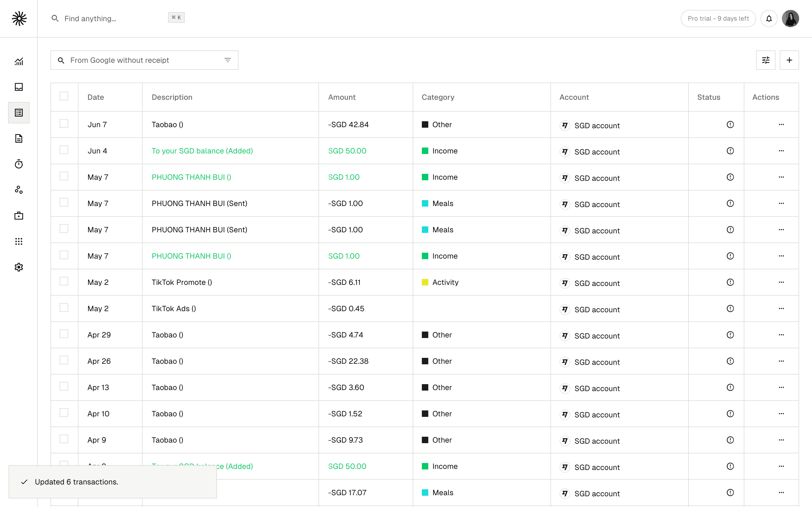Click the plus button to add transaction
This screenshot has width=812, height=507.
(789, 60)
